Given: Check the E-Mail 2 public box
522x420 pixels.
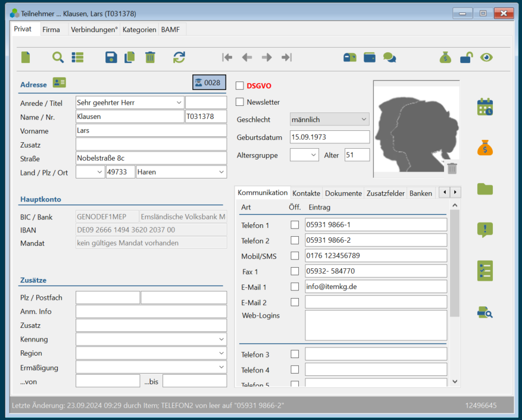Looking at the screenshot, I should (295, 302).
